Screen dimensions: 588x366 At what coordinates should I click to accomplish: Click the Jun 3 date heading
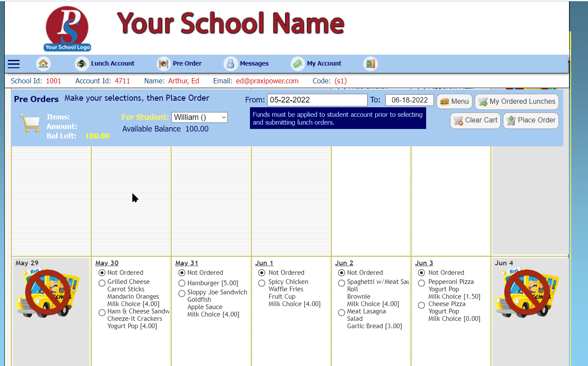coord(424,263)
